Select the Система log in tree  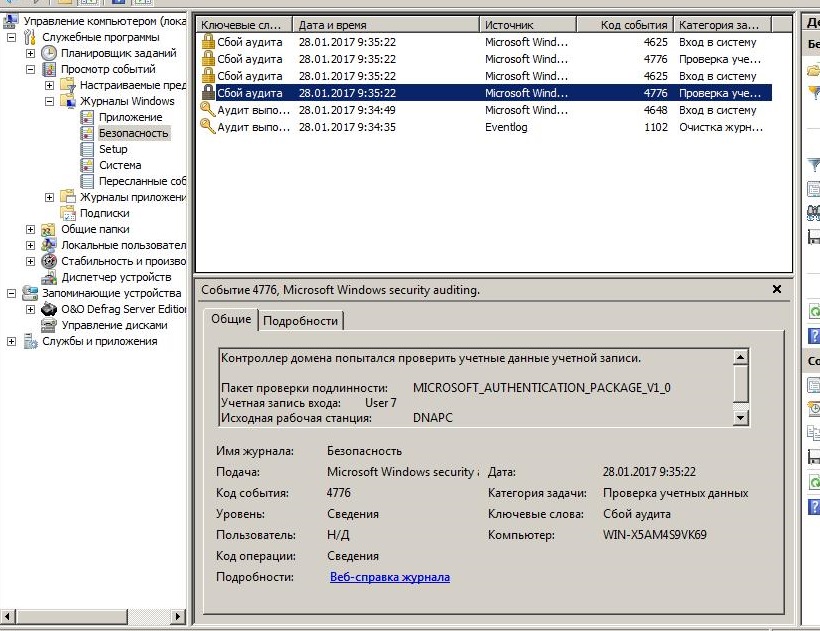point(120,165)
